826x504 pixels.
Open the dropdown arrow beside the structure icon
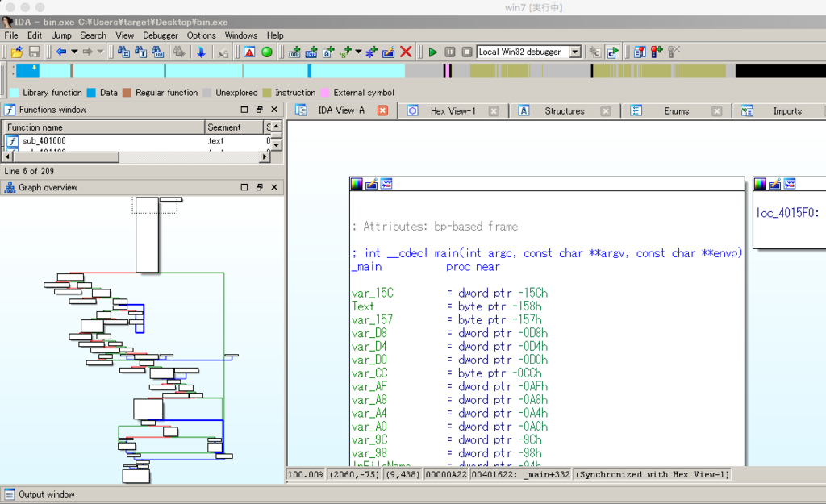point(358,52)
